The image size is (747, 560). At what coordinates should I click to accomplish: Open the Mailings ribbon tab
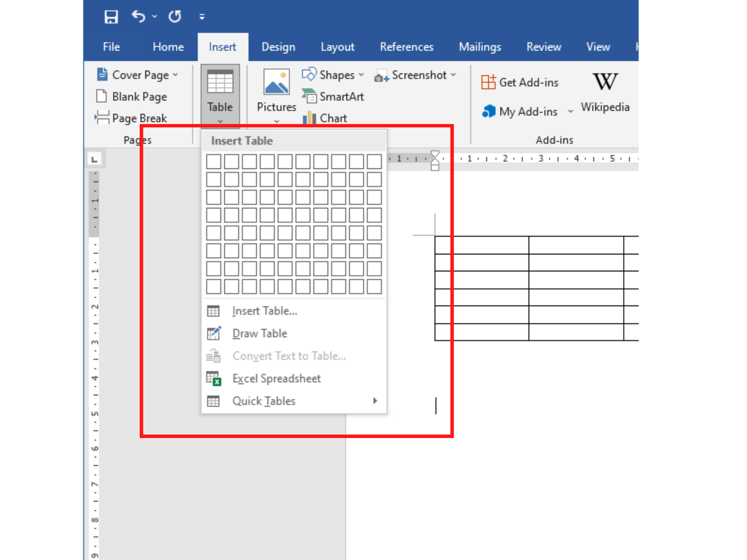click(x=479, y=47)
